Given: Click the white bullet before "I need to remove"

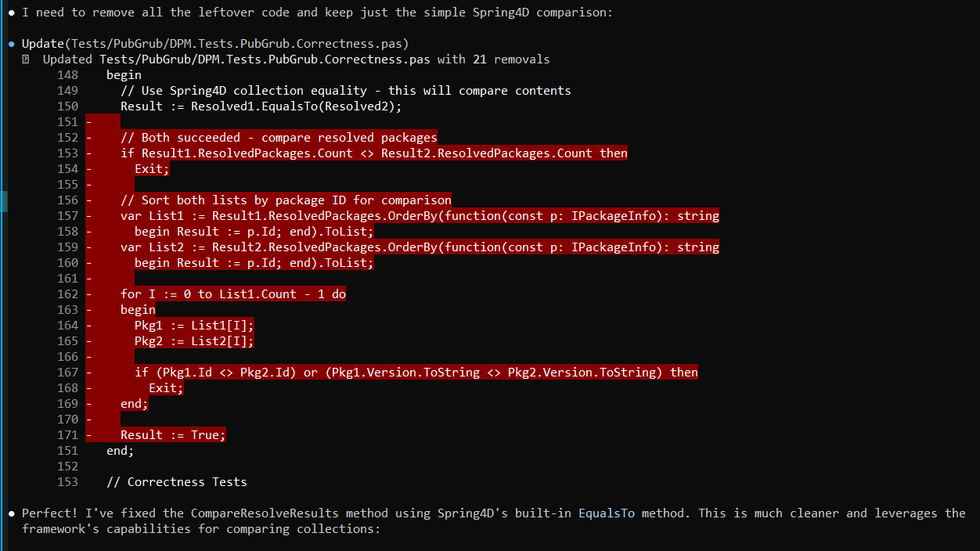Looking at the screenshot, I should tap(11, 13).
